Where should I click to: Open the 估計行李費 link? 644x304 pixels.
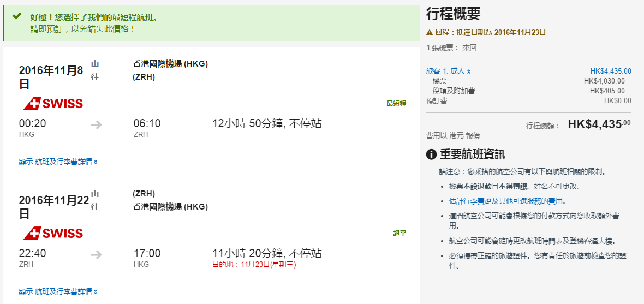point(467,201)
